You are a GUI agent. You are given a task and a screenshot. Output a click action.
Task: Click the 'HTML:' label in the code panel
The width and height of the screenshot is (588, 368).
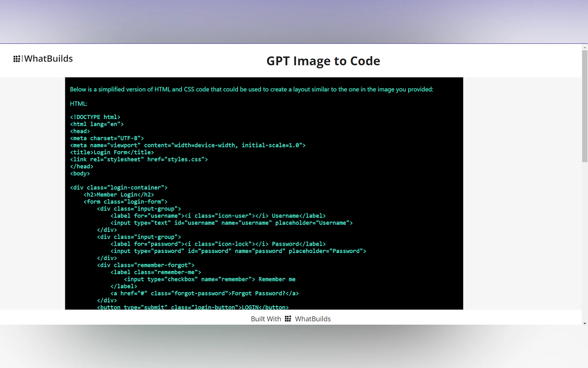click(78, 104)
